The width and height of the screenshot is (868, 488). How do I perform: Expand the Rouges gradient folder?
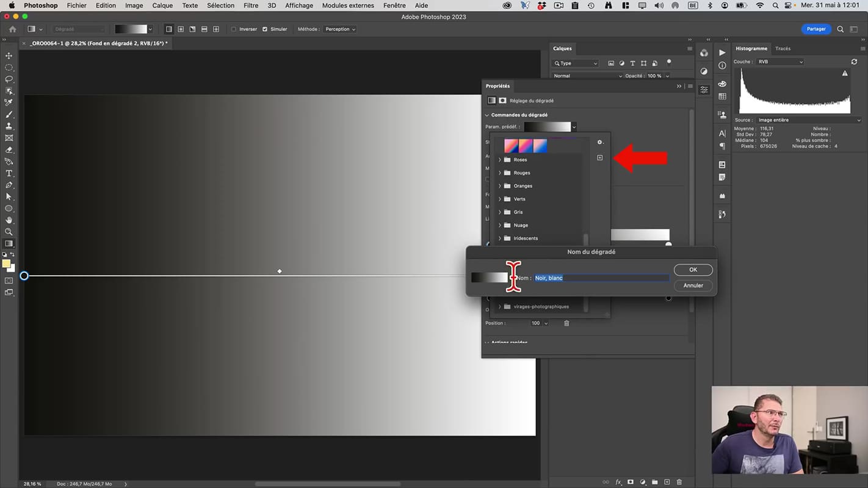coord(500,173)
